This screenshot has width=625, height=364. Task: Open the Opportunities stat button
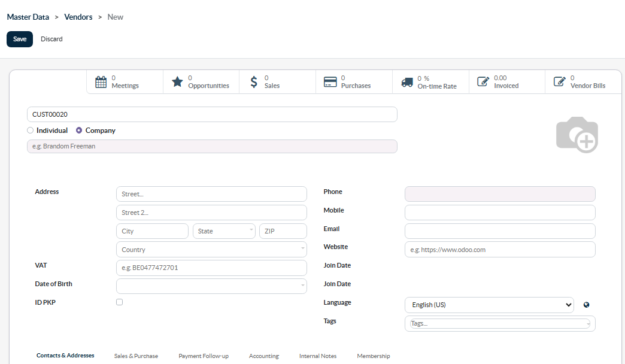click(201, 82)
